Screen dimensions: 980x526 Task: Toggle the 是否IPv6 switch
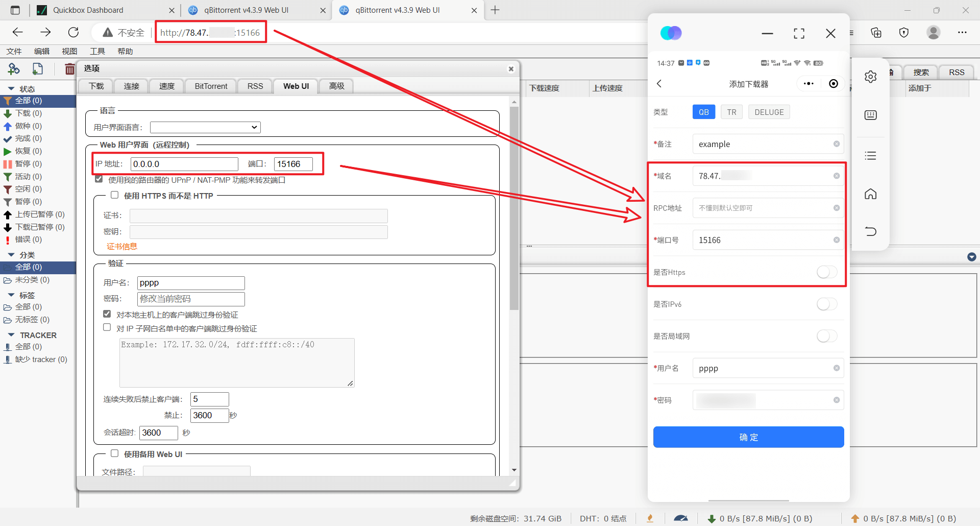tap(827, 304)
